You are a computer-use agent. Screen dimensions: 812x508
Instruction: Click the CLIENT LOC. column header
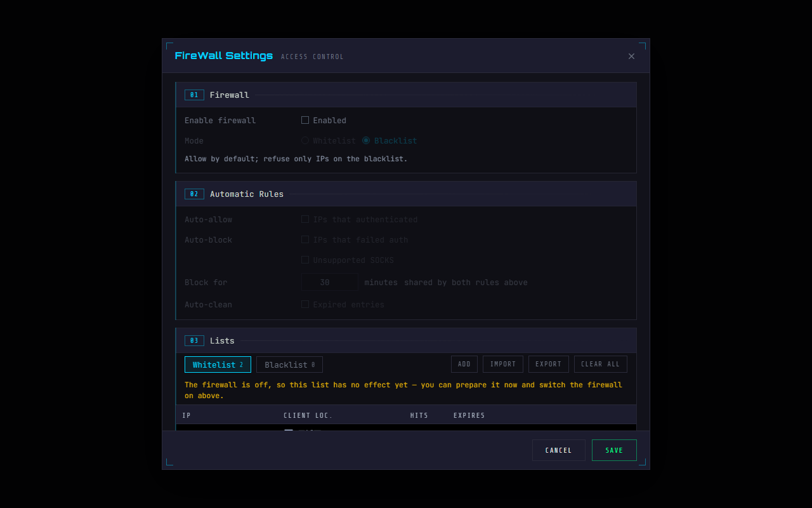click(x=308, y=415)
